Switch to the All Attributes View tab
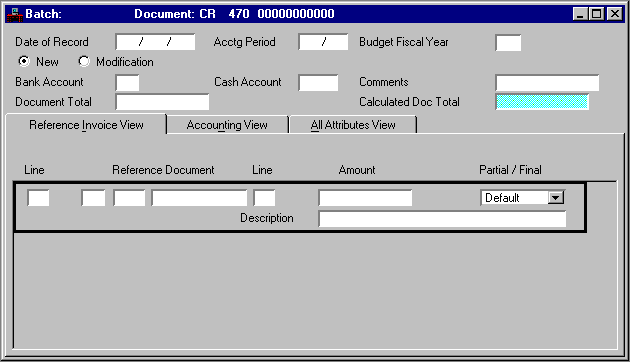Image resolution: width=630 pixels, height=362 pixels. click(353, 125)
